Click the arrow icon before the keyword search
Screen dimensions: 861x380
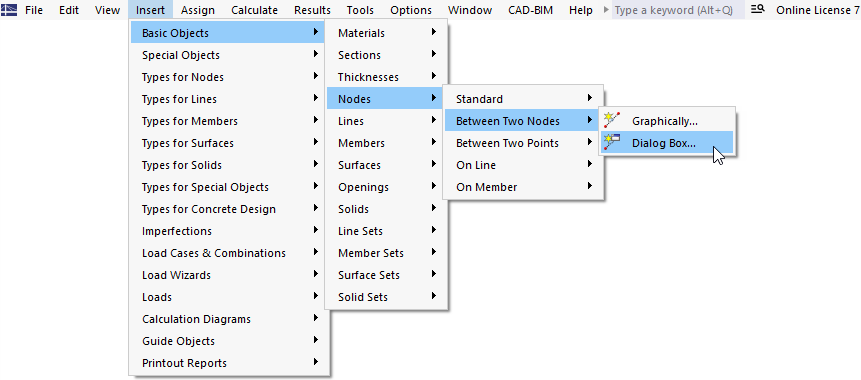pos(606,10)
